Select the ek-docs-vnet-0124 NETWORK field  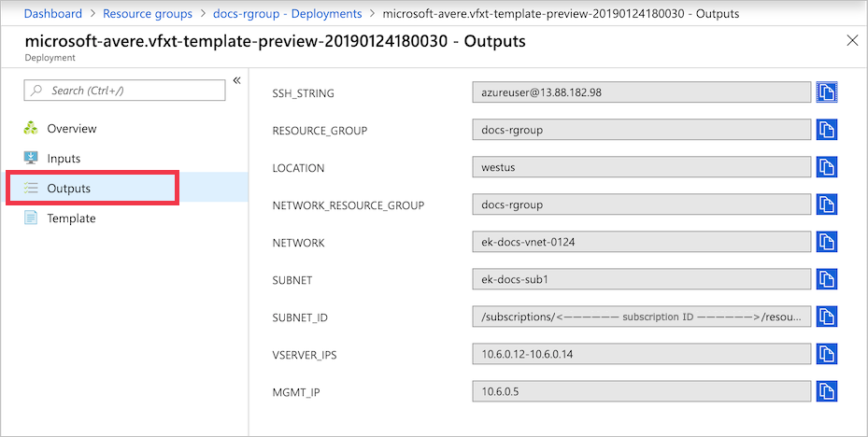tap(642, 242)
